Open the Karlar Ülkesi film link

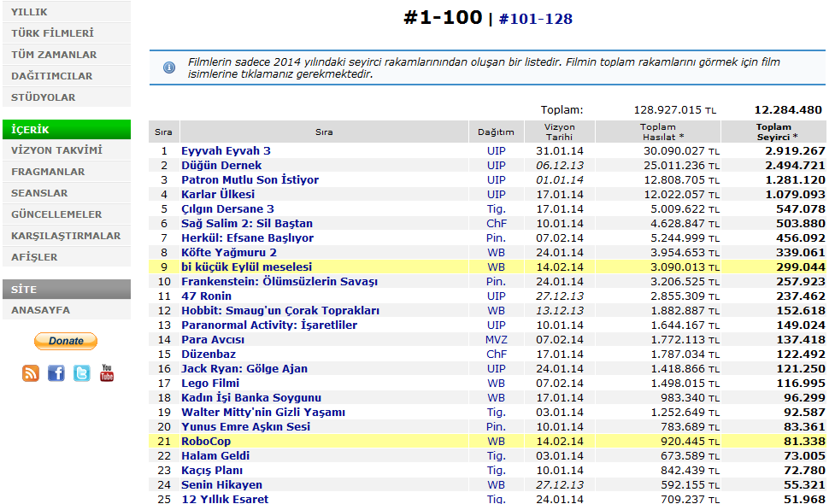217,194
